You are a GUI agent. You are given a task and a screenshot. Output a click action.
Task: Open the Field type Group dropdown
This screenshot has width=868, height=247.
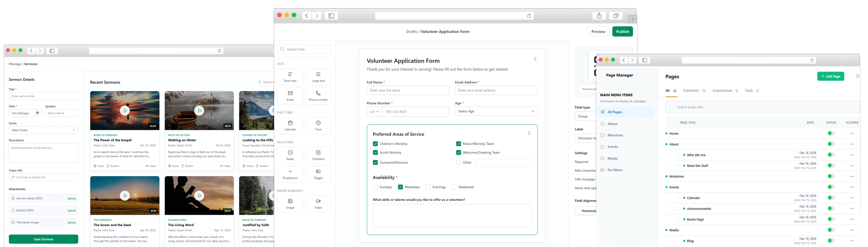pos(586,116)
